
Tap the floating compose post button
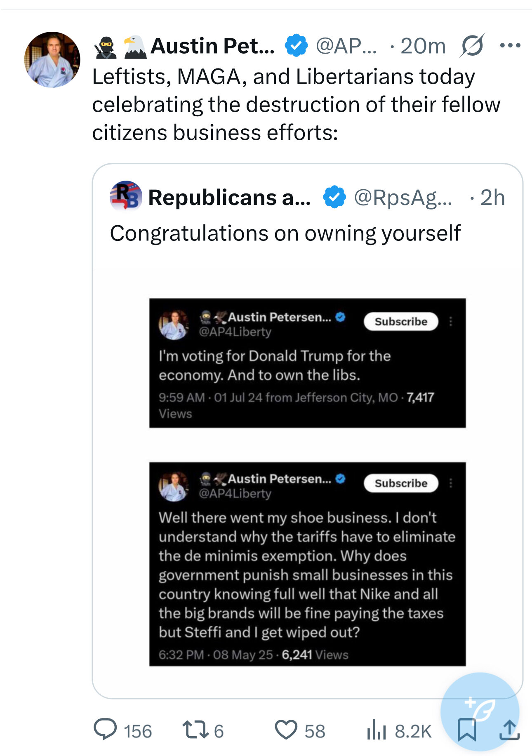click(480, 711)
